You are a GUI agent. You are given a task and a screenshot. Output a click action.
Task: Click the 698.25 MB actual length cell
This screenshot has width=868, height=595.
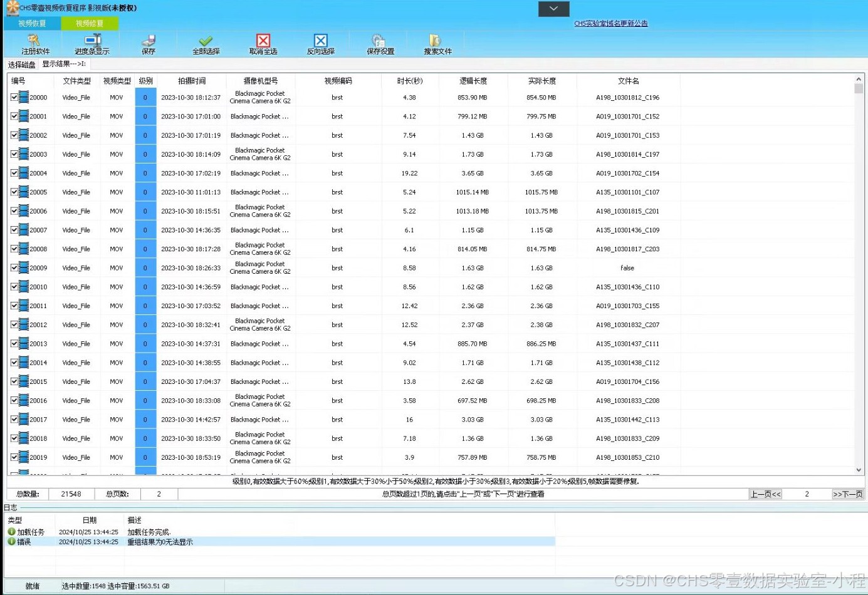click(x=541, y=401)
